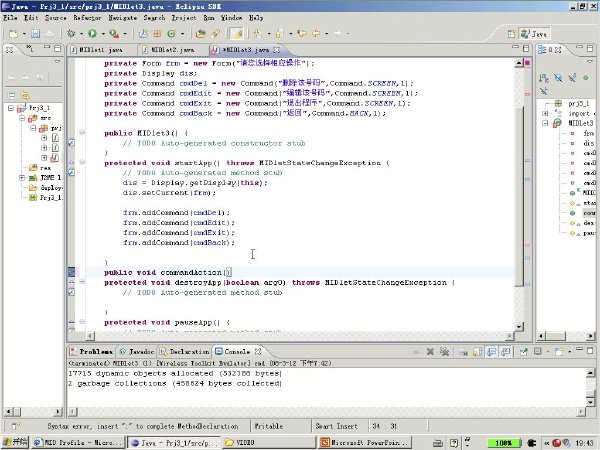This screenshot has width=600, height=450.
Task: Run the program with green play icon
Action: pyautogui.click(x=92, y=34)
